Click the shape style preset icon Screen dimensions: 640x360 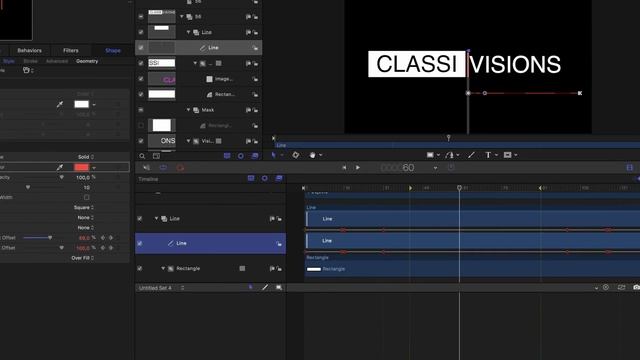(27, 70)
